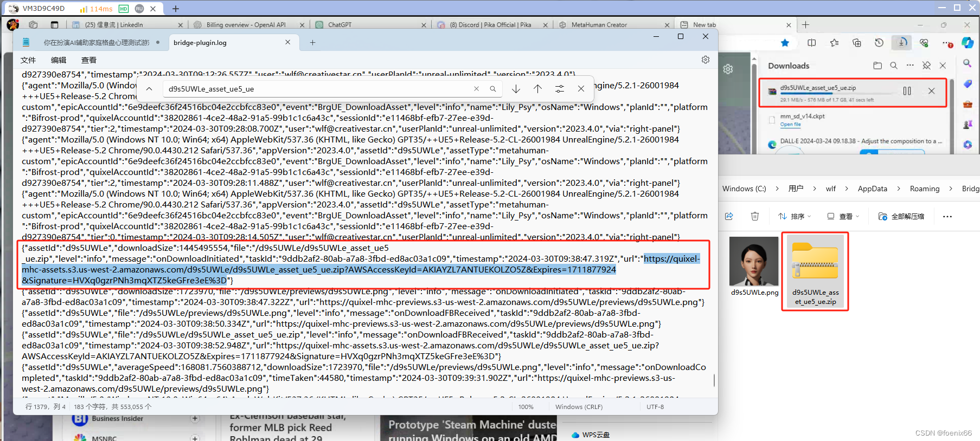Viewport: 980px width, 441px height.
Task: Toggle Edge split screen icon
Action: (811, 43)
